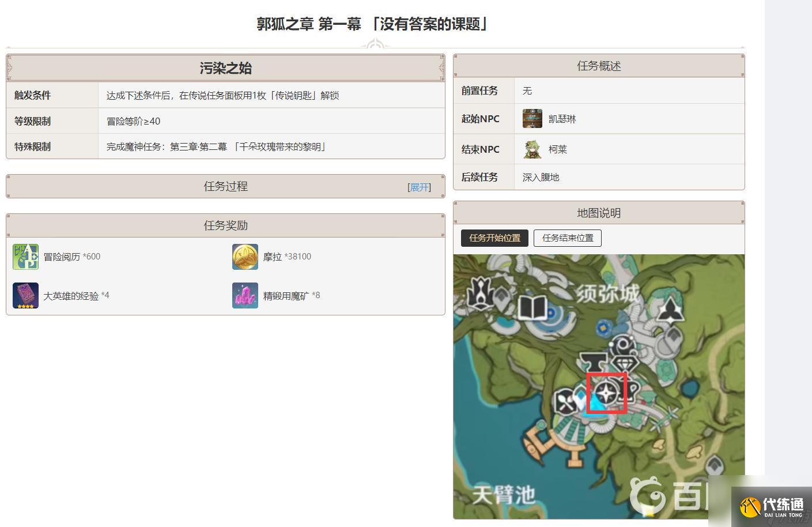Open the 深入腹地 follow-up quest link
This screenshot has width=812, height=527.
pyautogui.click(x=541, y=178)
